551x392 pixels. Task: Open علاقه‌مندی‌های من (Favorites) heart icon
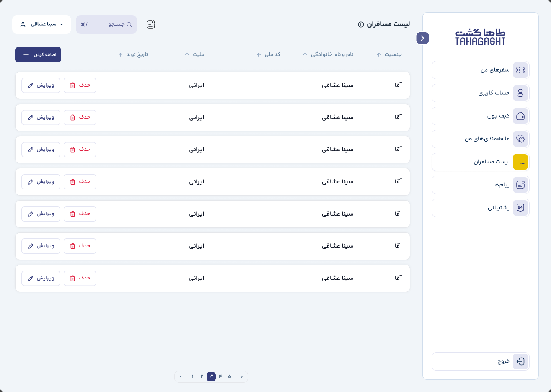click(x=520, y=139)
